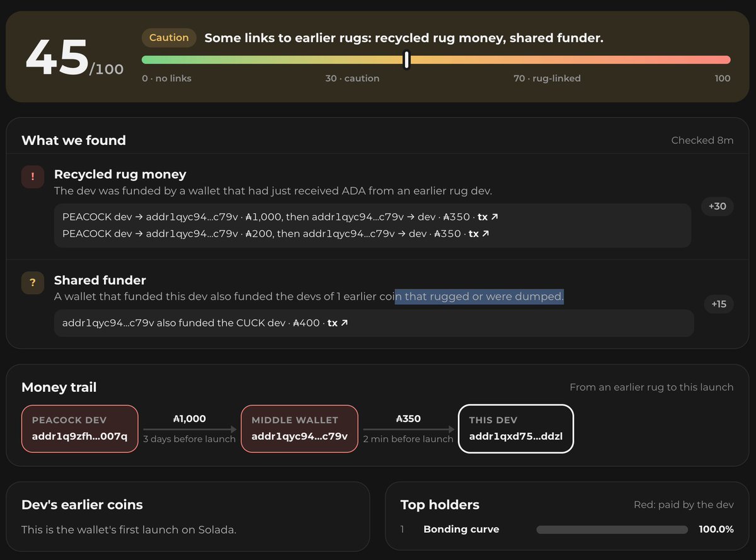Click the +15 score badge
The width and height of the screenshot is (756, 560).
pyautogui.click(x=719, y=304)
